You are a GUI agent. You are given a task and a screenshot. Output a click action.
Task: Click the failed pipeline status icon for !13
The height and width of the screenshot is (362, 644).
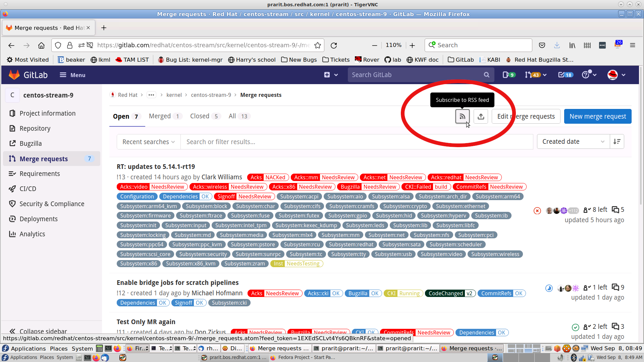pos(537,210)
